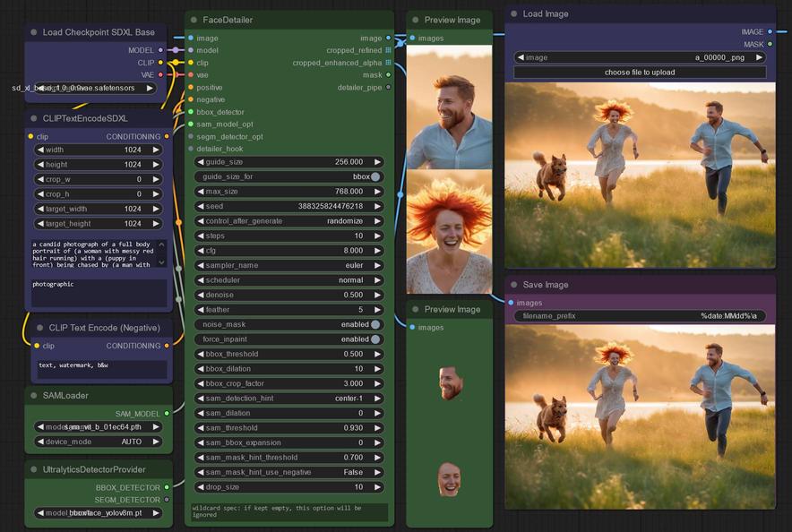Click the Save Image output picture
The height and width of the screenshot is (532, 792).
click(x=640, y=417)
